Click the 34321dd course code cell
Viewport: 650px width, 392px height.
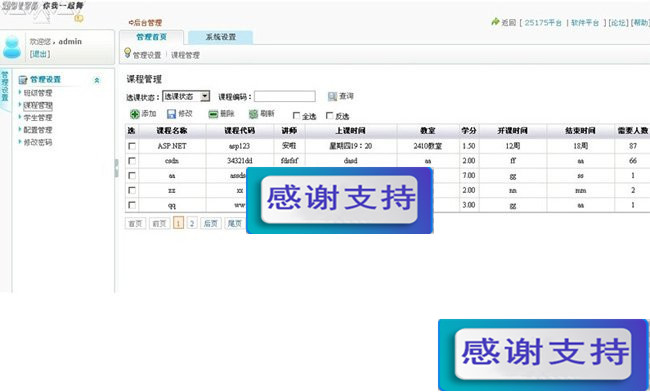[240, 161]
